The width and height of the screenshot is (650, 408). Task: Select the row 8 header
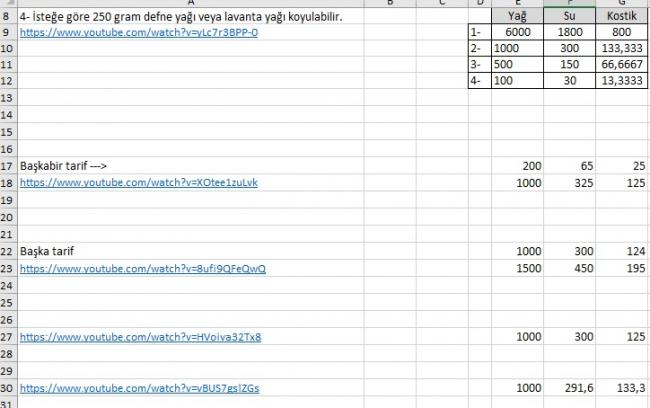coord(8,17)
